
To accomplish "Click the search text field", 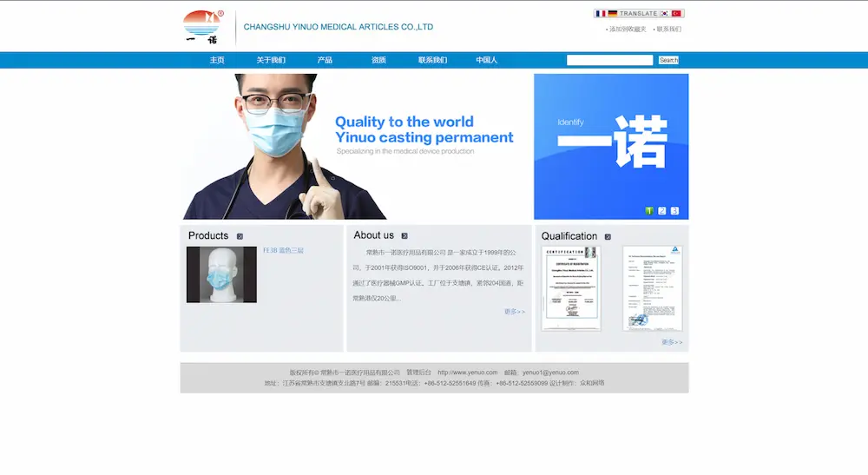I will [610, 60].
